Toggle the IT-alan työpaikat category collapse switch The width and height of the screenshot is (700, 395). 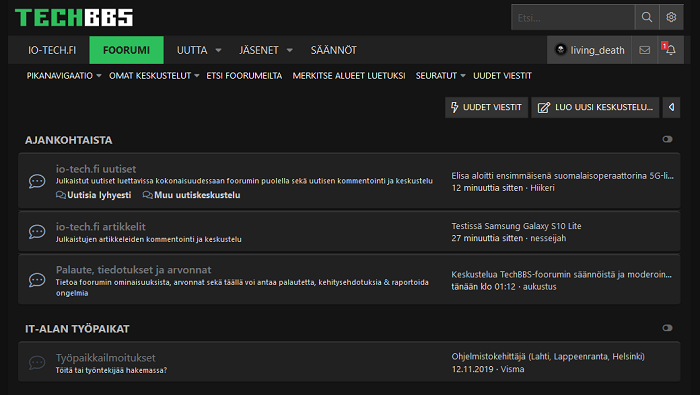[667, 328]
